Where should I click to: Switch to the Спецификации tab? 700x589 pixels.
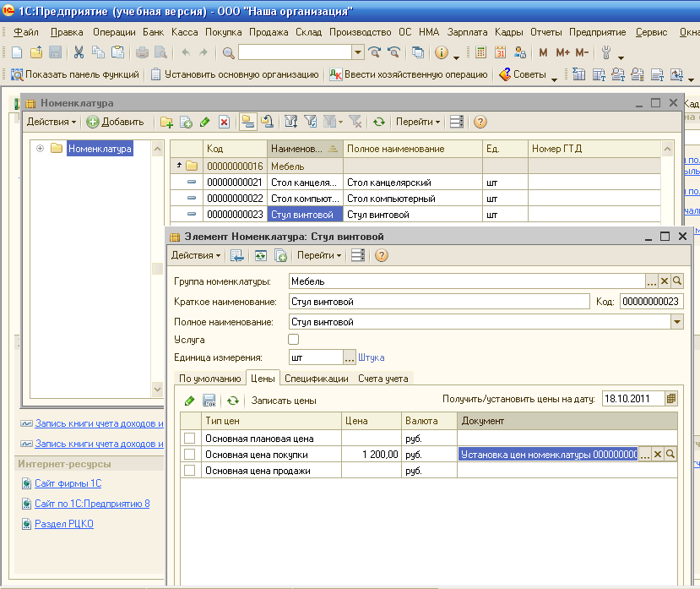pos(317,379)
